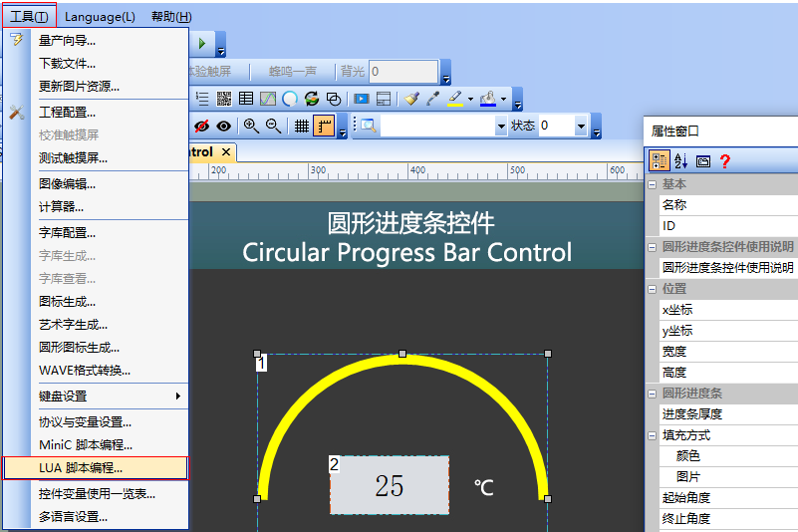Select the curve waveform control icon
Screen dimensions: 798x532
point(268,99)
